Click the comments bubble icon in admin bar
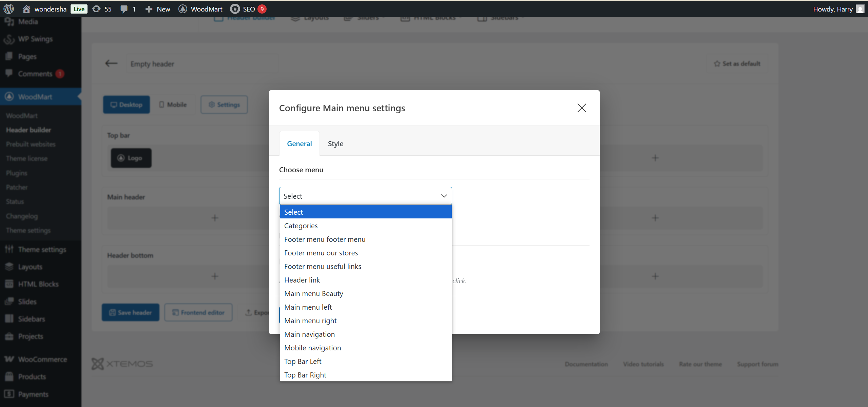This screenshot has width=868, height=407. click(x=124, y=9)
